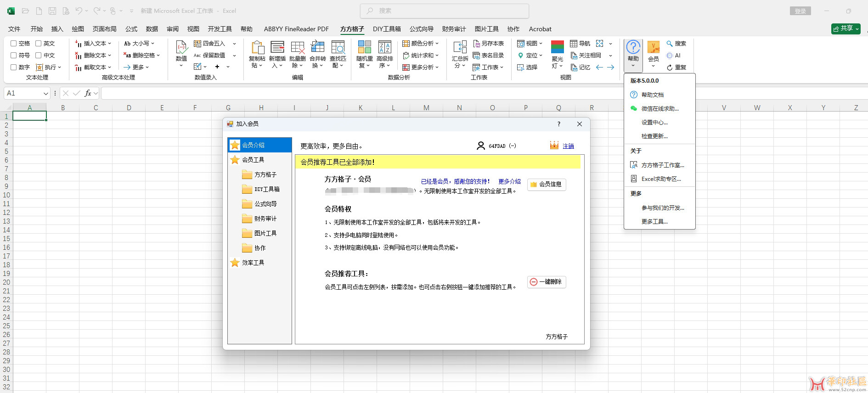Click the 另存本表 tool

tap(488, 44)
